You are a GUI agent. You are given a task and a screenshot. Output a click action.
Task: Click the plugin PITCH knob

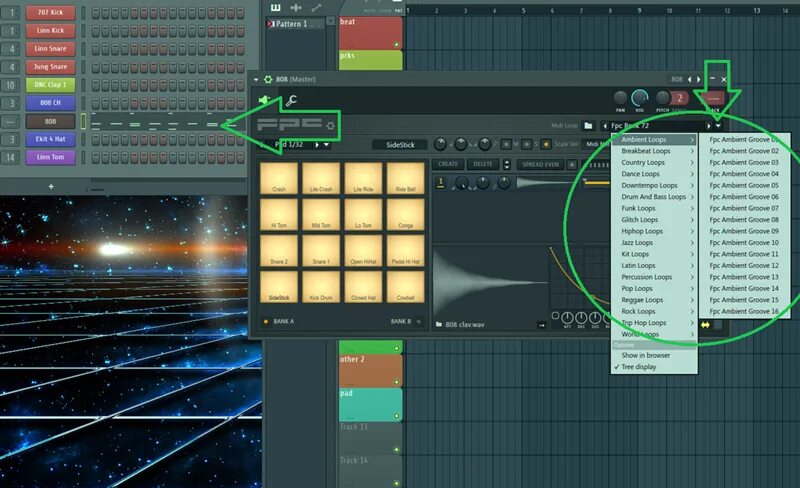click(x=662, y=97)
